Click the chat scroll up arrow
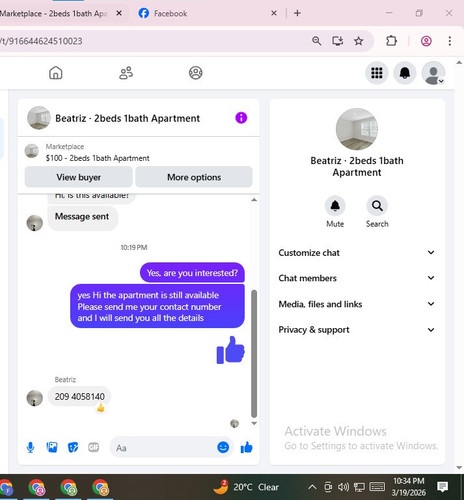 254,200
